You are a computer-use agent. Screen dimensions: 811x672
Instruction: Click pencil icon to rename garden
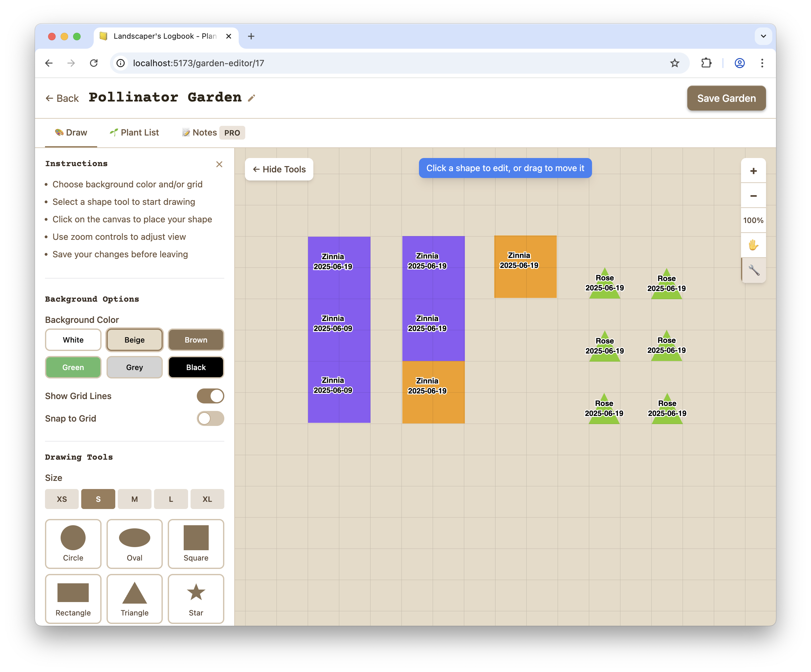click(x=251, y=98)
